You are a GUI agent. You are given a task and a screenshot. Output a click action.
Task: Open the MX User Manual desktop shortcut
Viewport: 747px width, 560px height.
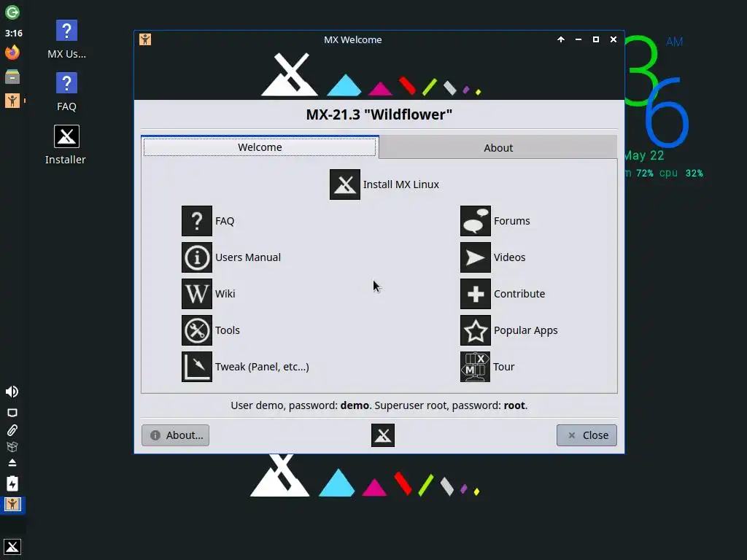coord(66,39)
